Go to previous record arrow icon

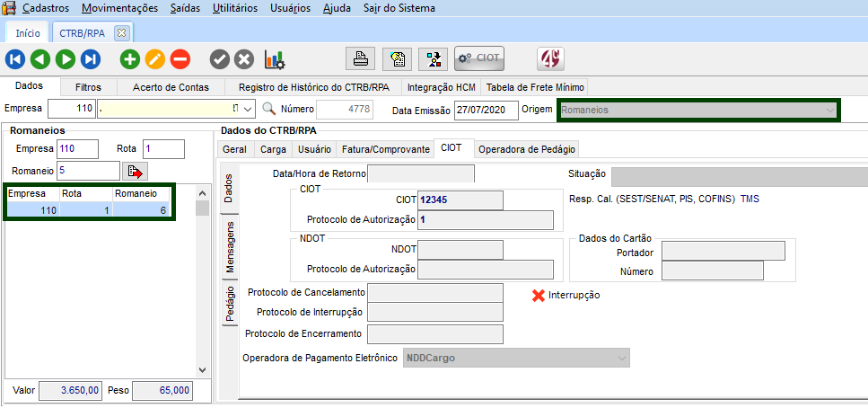[x=40, y=58]
